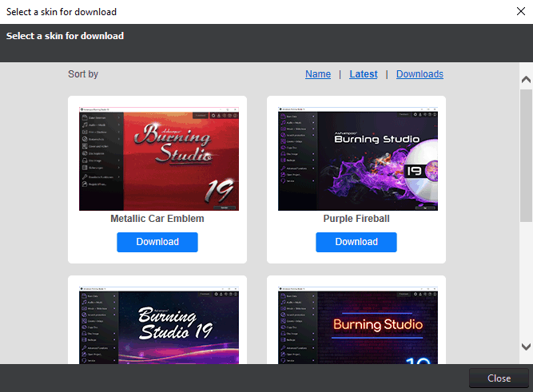Download the Purple Fireball skin
Viewport: 533px width, 392px height.
pos(356,242)
